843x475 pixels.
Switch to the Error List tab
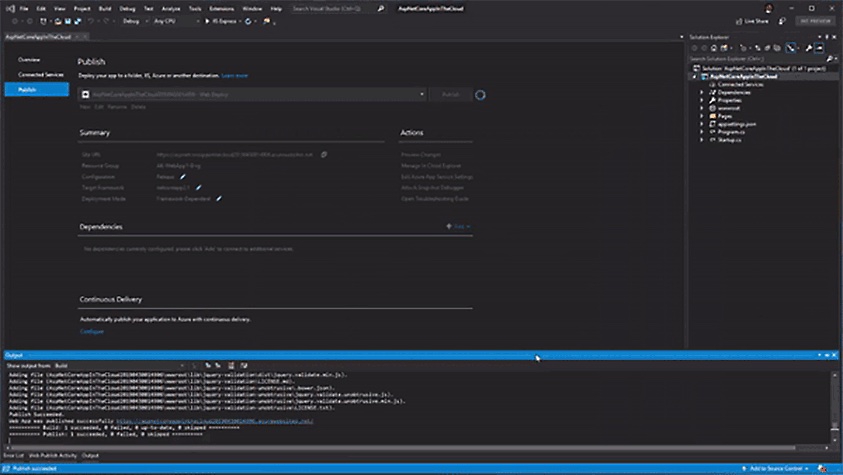(x=13, y=455)
